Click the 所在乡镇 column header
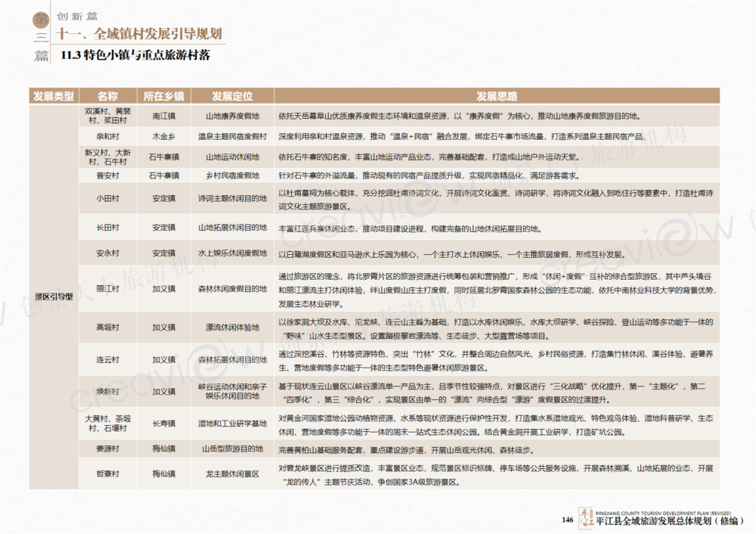 [x=164, y=96]
